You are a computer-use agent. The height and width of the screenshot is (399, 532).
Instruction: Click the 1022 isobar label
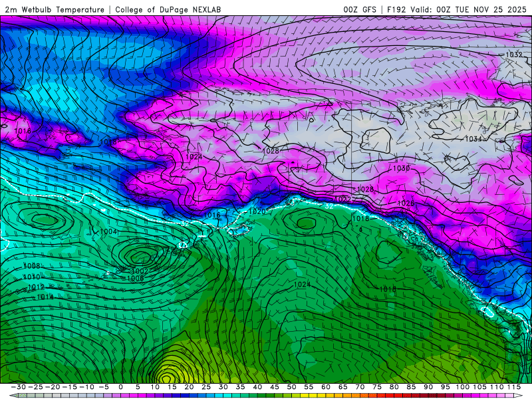click(x=342, y=199)
